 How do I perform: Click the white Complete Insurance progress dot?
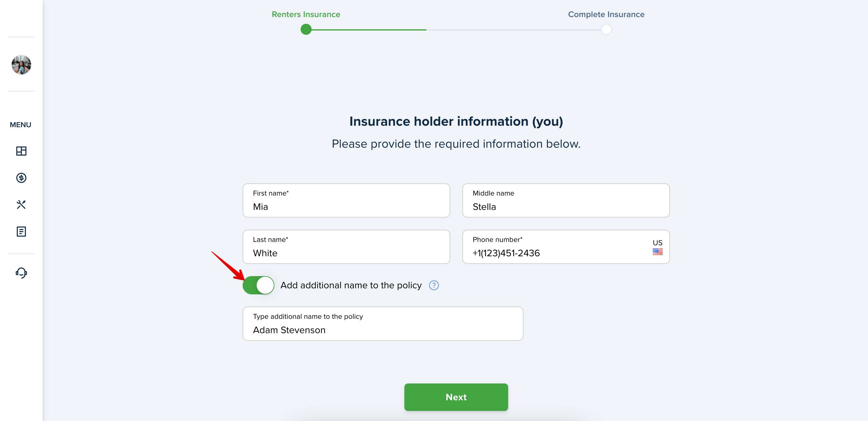(x=606, y=30)
